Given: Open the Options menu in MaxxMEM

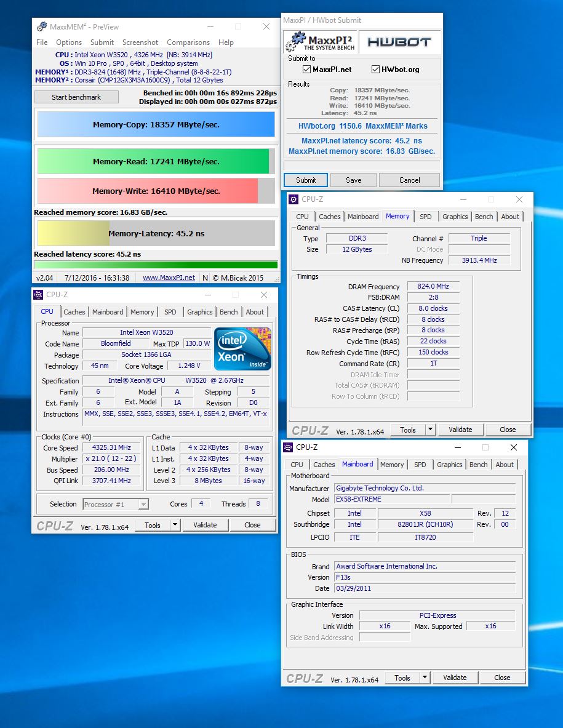Looking at the screenshot, I should [69, 42].
